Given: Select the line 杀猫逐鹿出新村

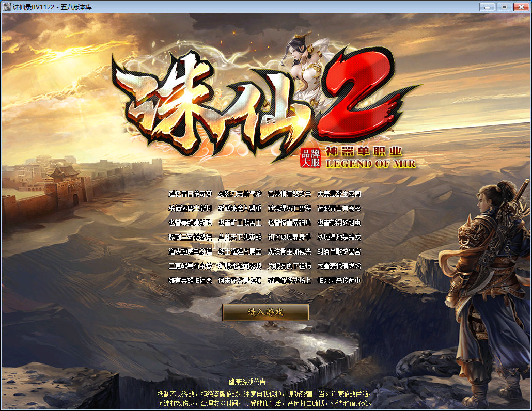Looking at the screenshot, I should [191, 208].
